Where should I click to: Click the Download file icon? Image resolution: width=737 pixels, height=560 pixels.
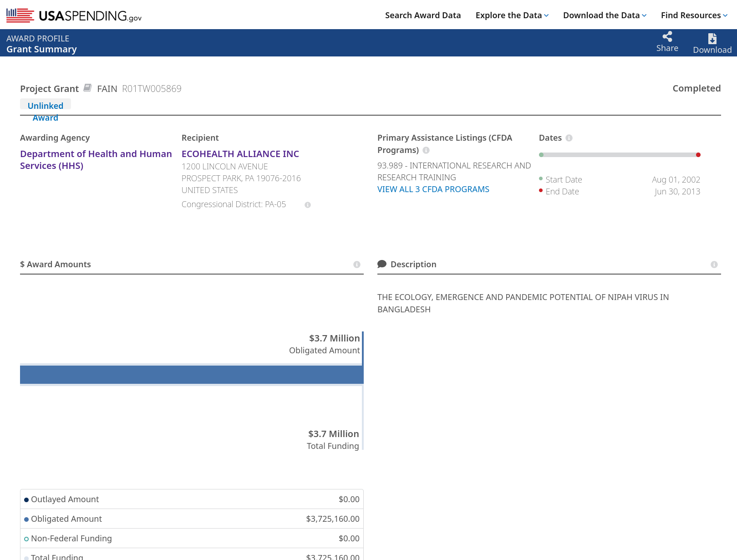point(712,38)
